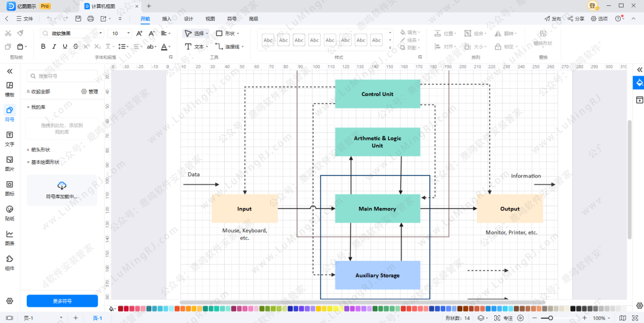Open the font size dropdown
This screenshot has height=323, width=644.
128,34
